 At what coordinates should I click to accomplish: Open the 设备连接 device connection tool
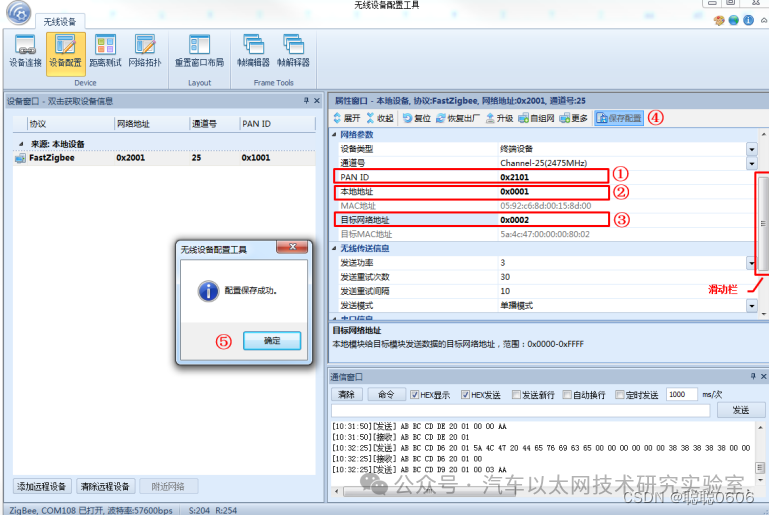tap(25, 52)
